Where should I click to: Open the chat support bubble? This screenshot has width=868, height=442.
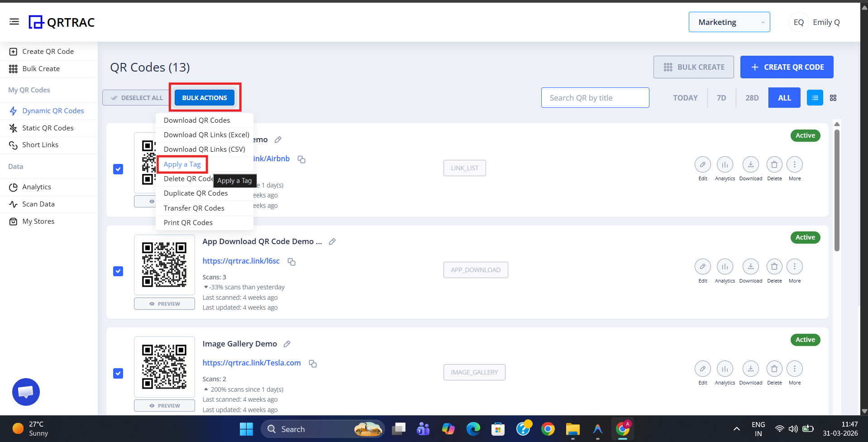tap(26, 391)
